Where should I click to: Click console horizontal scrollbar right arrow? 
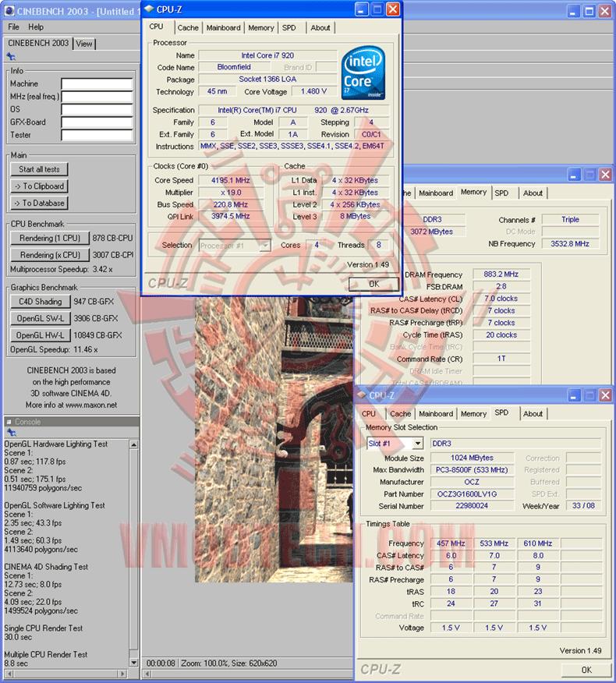pyautogui.click(x=123, y=674)
